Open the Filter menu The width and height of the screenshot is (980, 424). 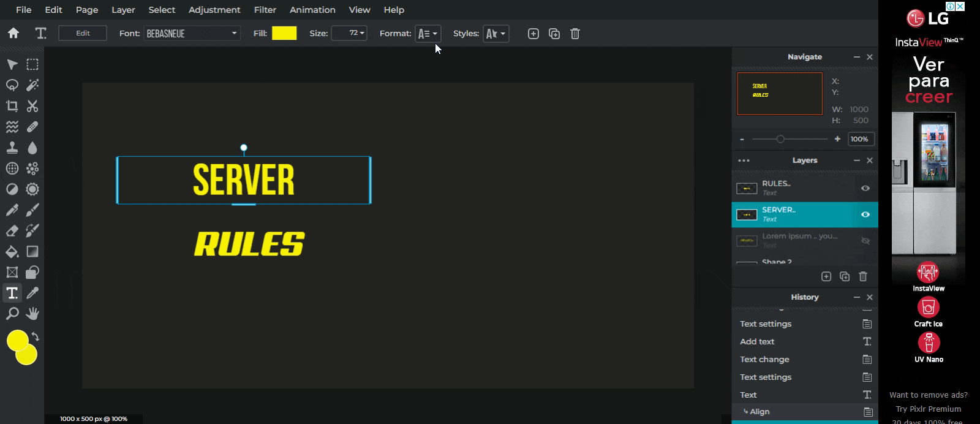265,10
